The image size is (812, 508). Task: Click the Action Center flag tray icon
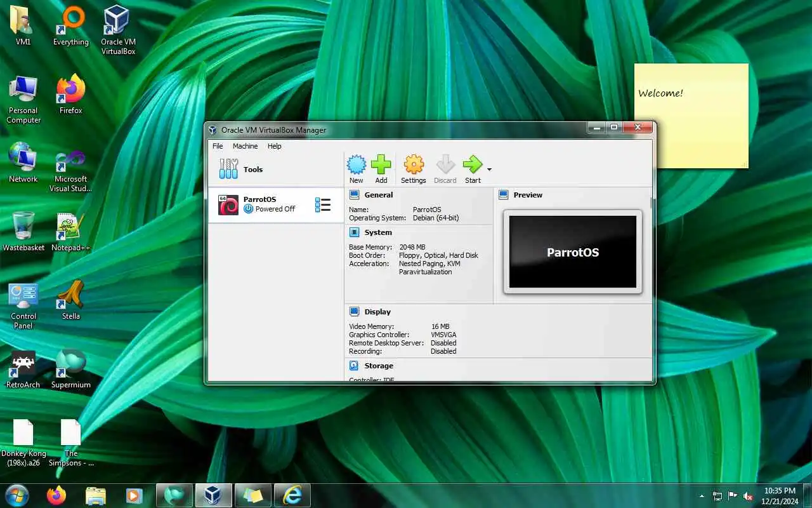point(733,496)
